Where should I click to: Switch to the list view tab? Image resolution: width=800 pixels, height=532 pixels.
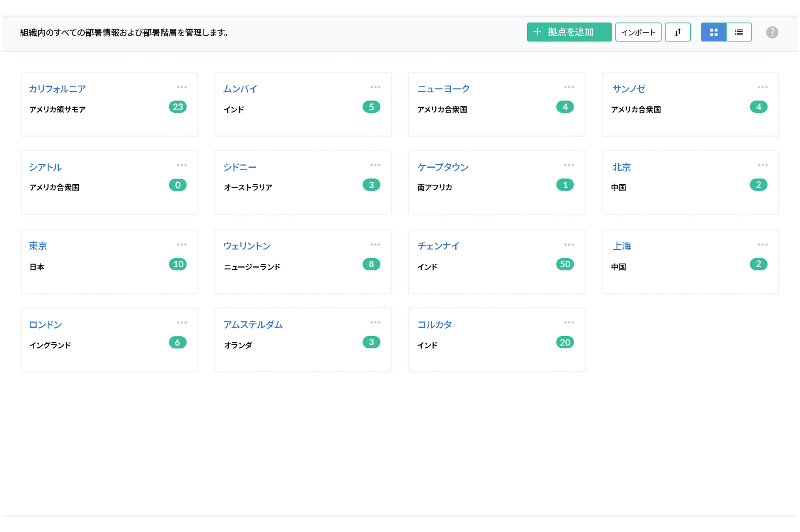pyautogui.click(x=739, y=32)
